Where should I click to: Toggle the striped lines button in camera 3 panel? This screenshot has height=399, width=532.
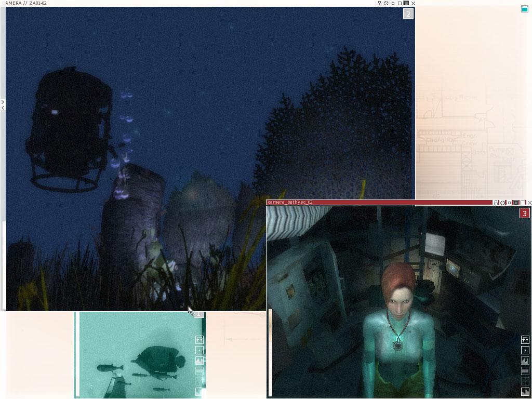click(525, 371)
